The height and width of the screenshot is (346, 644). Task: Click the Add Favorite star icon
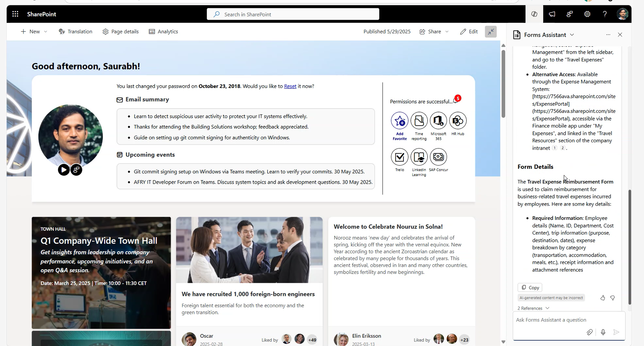pyautogui.click(x=399, y=121)
